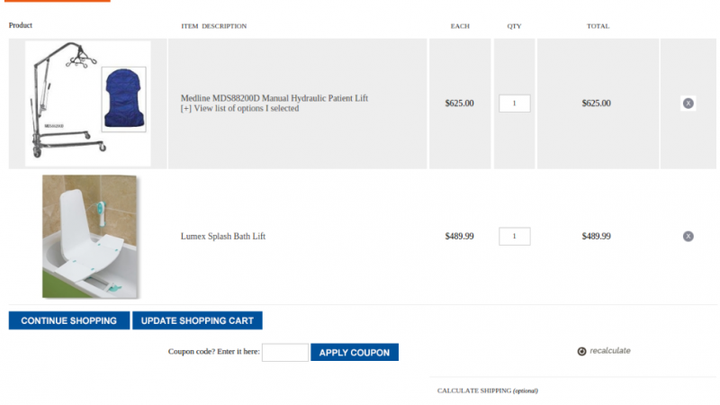720x405 pixels.
Task: Click Update Shopping Cart button
Action: [x=197, y=321]
